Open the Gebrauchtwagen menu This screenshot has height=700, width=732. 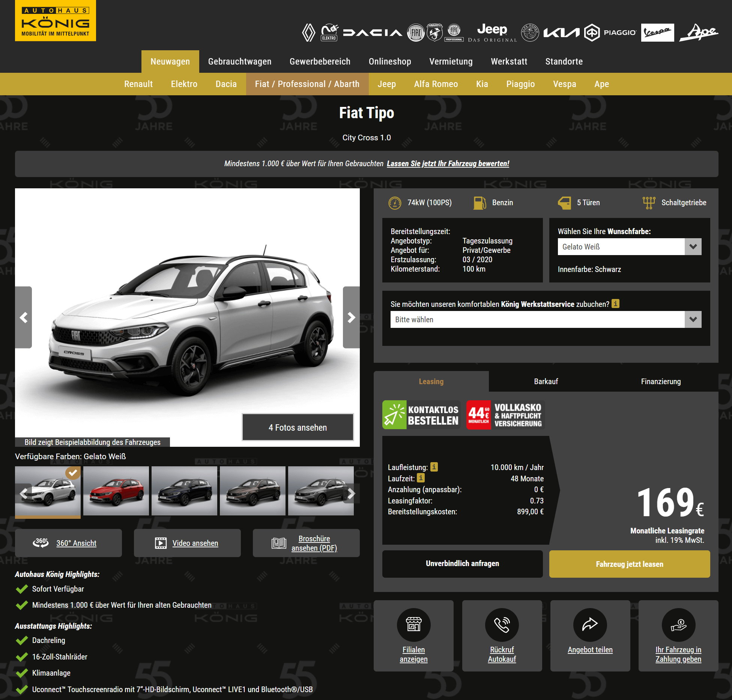(240, 62)
